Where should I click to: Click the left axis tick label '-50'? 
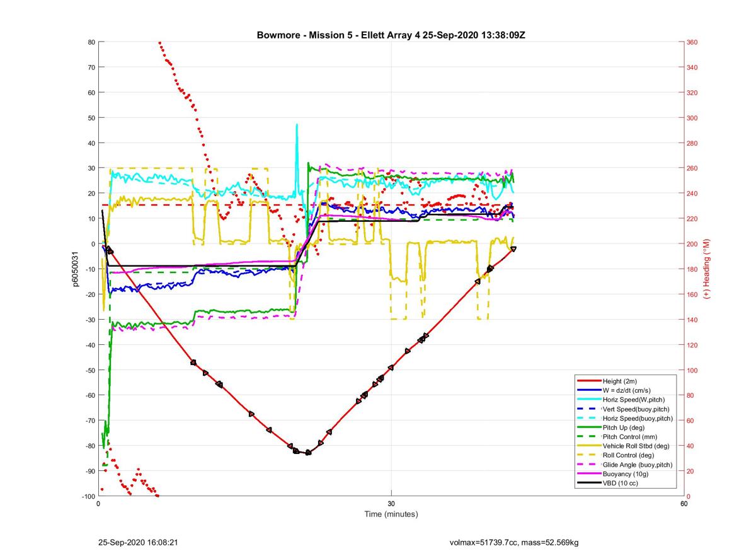(89, 370)
